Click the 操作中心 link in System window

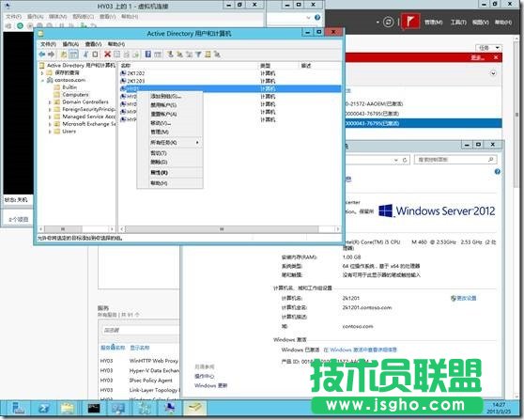coord(205,376)
